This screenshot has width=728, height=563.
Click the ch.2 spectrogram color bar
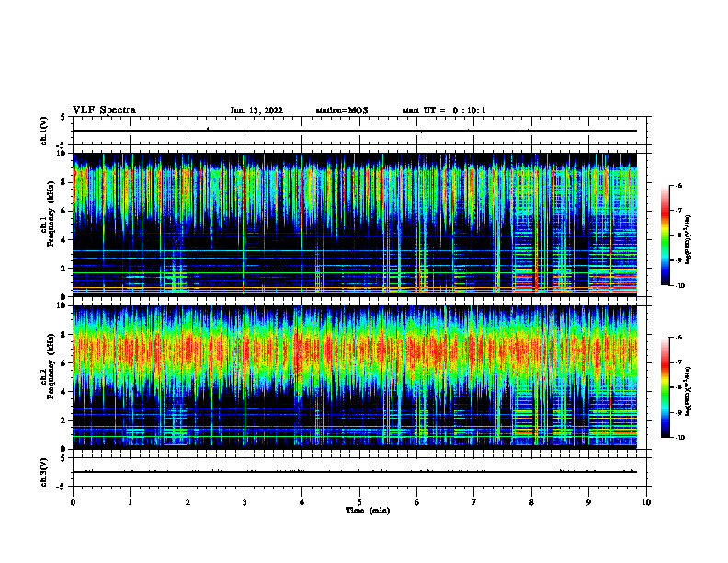pyautogui.click(x=665, y=387)
